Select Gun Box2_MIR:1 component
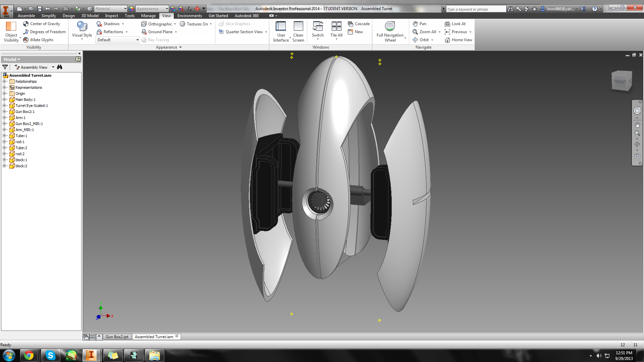The image size is (644, 362). coord(29,124)
